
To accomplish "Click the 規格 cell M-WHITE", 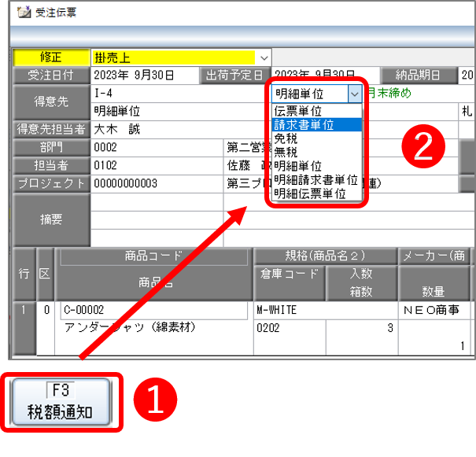I will point(326,310).
